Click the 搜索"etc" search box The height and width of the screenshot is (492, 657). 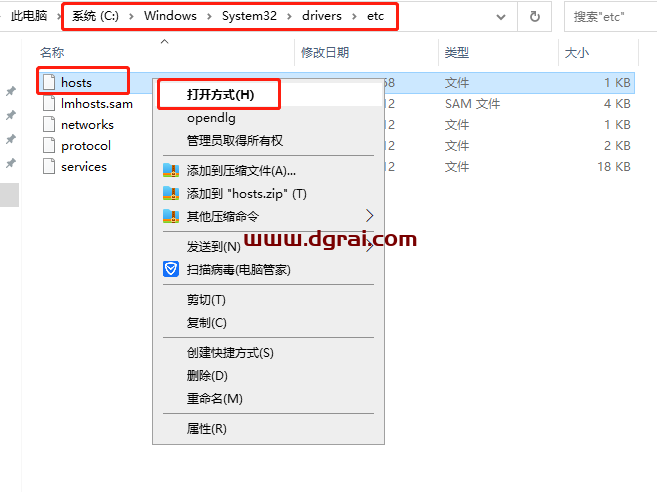pyautogui.click(x=610, y=17)
